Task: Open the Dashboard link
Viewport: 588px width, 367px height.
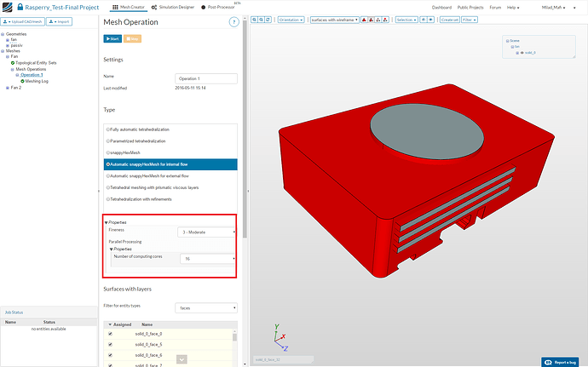Action: click(x=441, y=7)
